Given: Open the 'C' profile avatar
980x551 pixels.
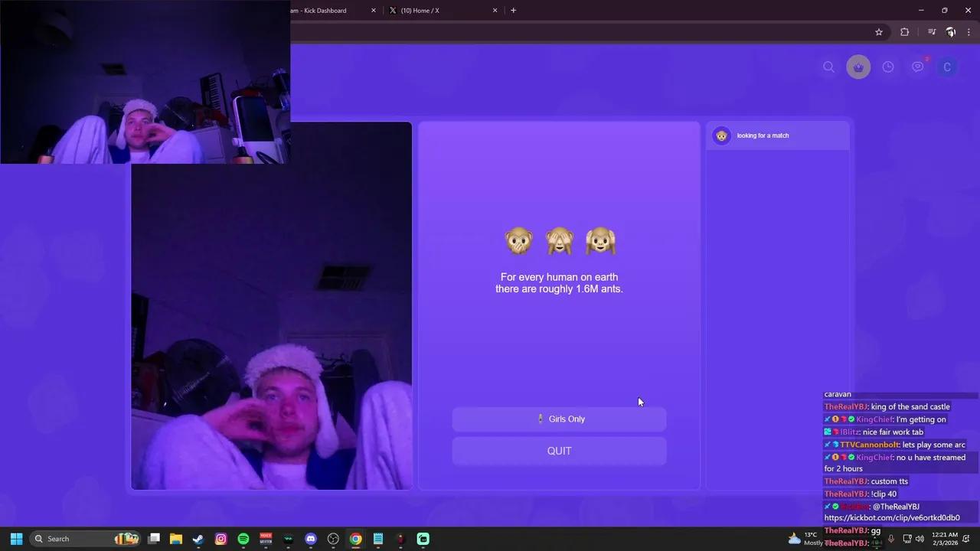Looking at the screenshot, I should (947, 67).
